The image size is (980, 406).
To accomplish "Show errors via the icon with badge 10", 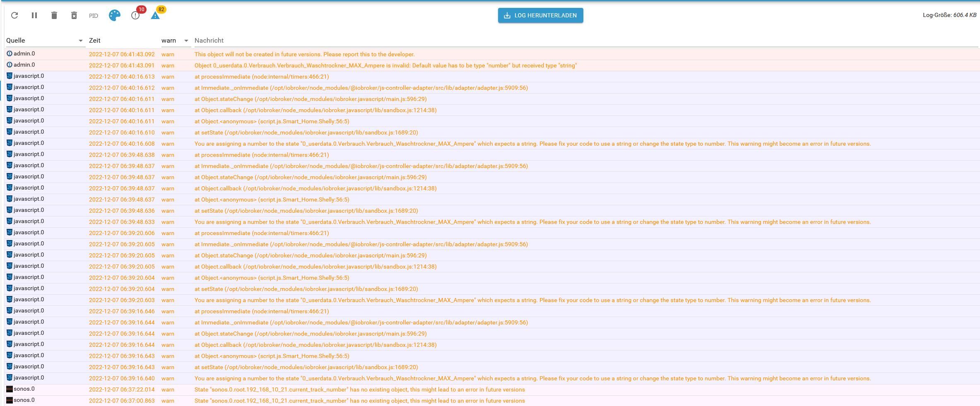I will (135, 15).
